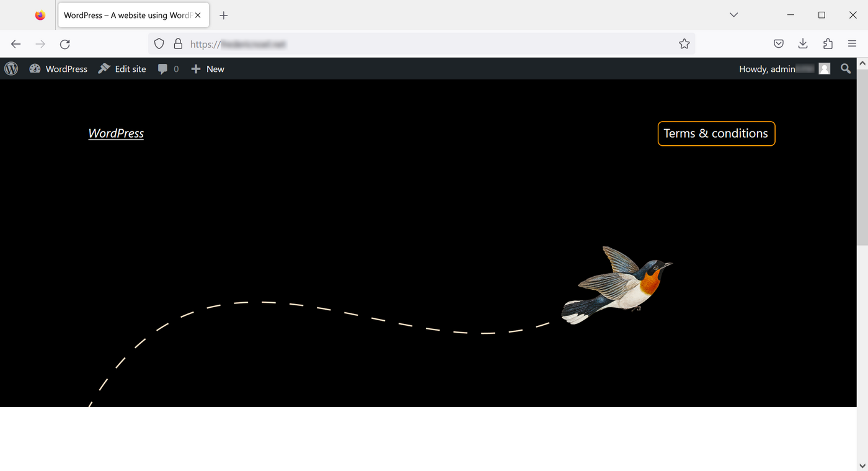Open the tracking protection shield panel
868x471 pixels.
(x=159, y=44)
